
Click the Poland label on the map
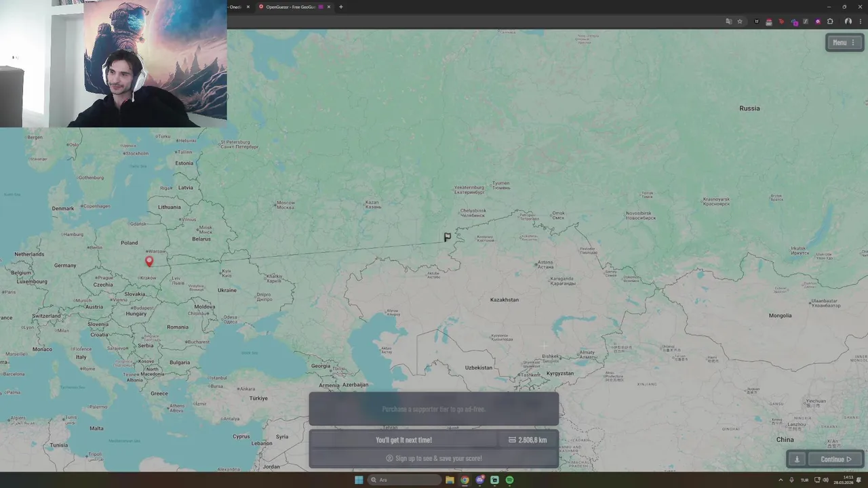[129, 243]
